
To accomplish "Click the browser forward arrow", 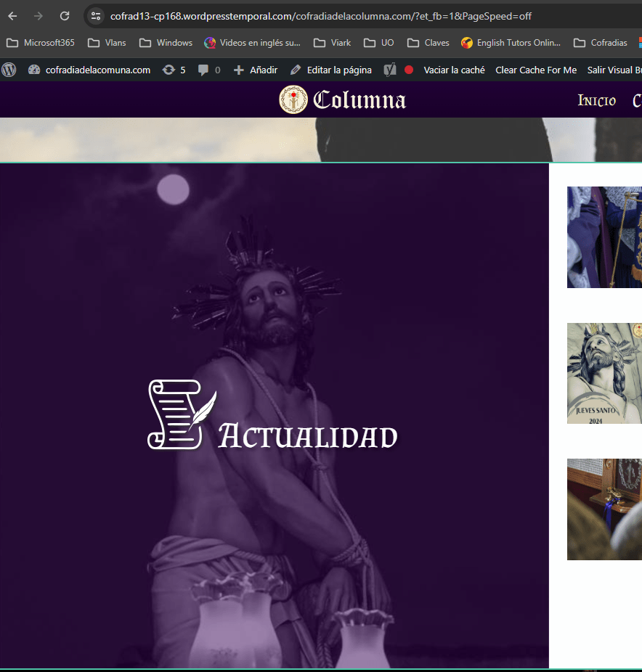I will pyautogui.click(x=38, y=16).
